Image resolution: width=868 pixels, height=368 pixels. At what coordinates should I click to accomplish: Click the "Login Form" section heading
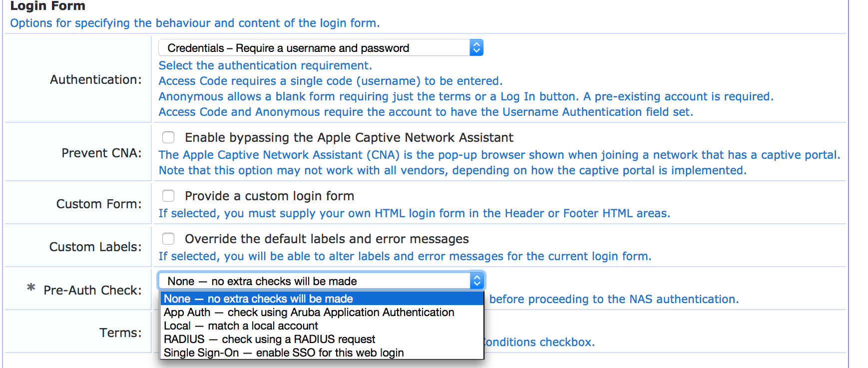pyautogui.click(x=47, y=6)
